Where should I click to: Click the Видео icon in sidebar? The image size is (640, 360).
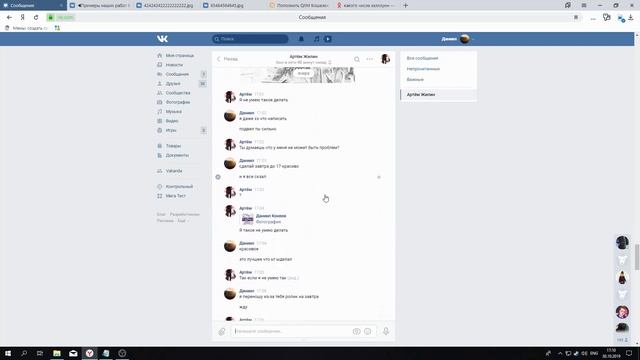click(x=160, y=121)
